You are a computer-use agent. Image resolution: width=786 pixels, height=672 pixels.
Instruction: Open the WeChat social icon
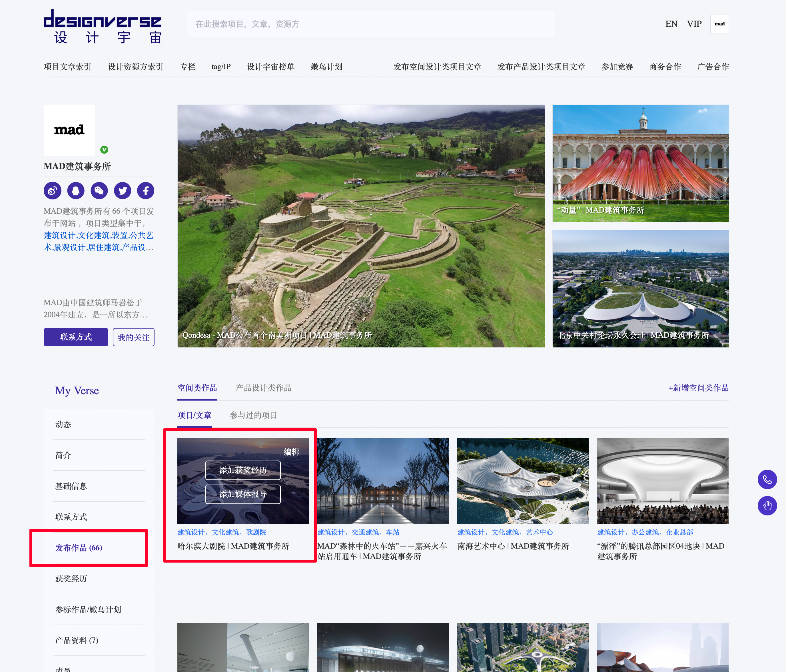point(99,191)
